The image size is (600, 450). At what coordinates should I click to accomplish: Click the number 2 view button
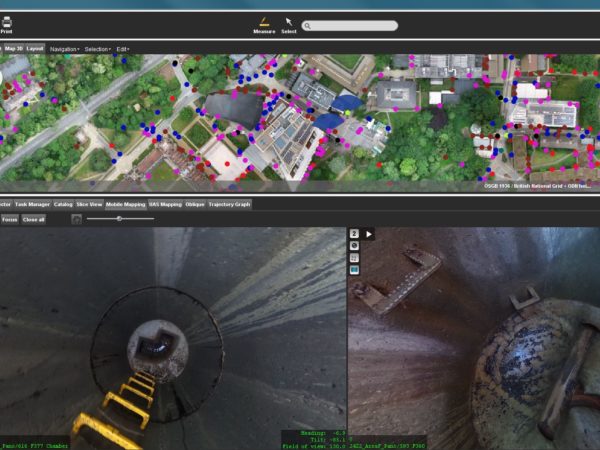(354, 234)
